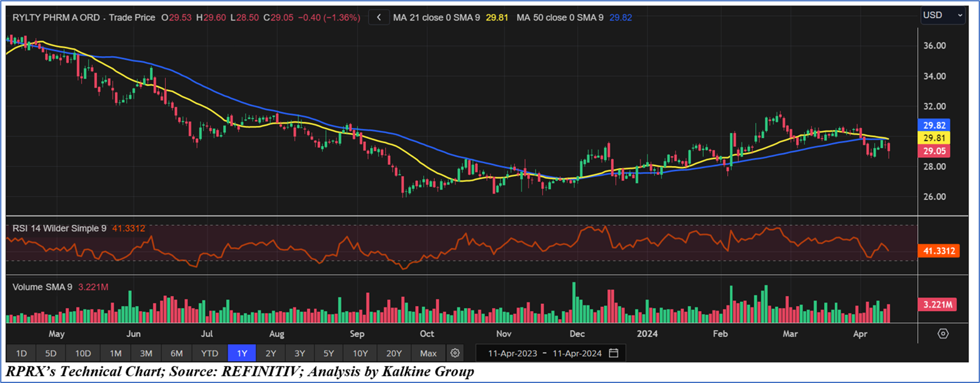Image resolution: width=980 pixels, height=383 pixels.
Task: Switch to the YTD range
Action: [210, 353]
